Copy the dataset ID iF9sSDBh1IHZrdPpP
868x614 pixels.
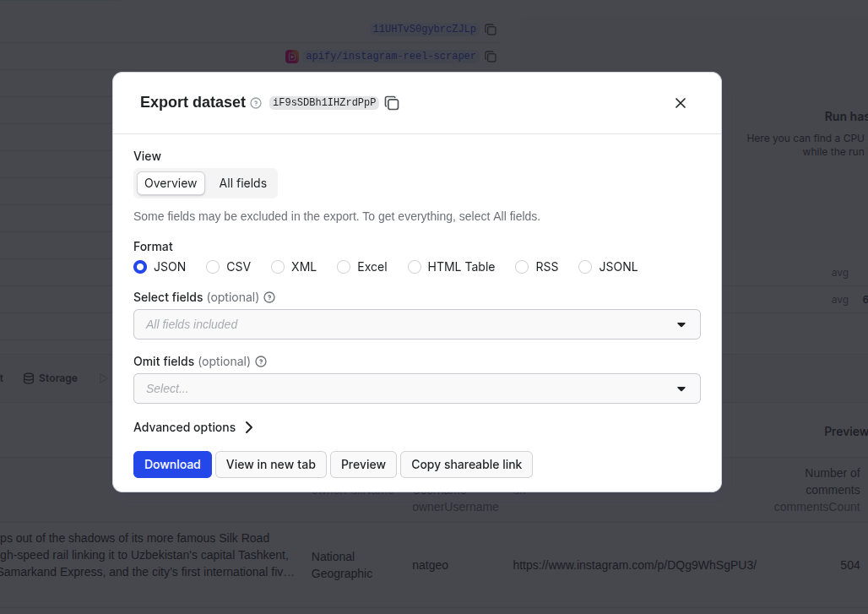(x=392, y=102)
